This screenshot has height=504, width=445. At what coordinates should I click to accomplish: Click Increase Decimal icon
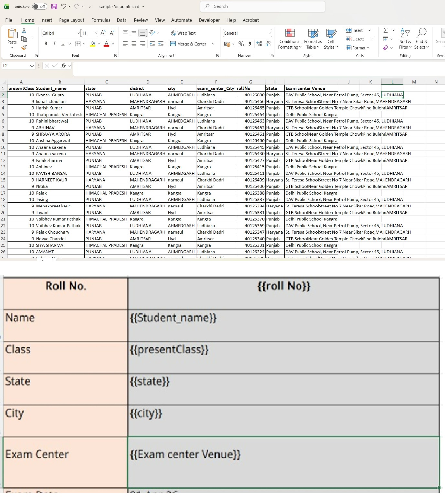pyautogui.click(x=259, y=44)
